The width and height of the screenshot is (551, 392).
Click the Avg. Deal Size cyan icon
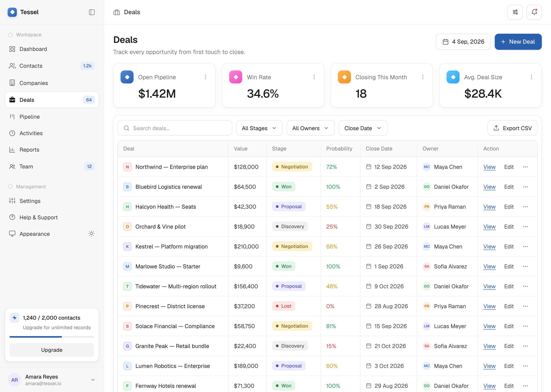pos(453,77)
